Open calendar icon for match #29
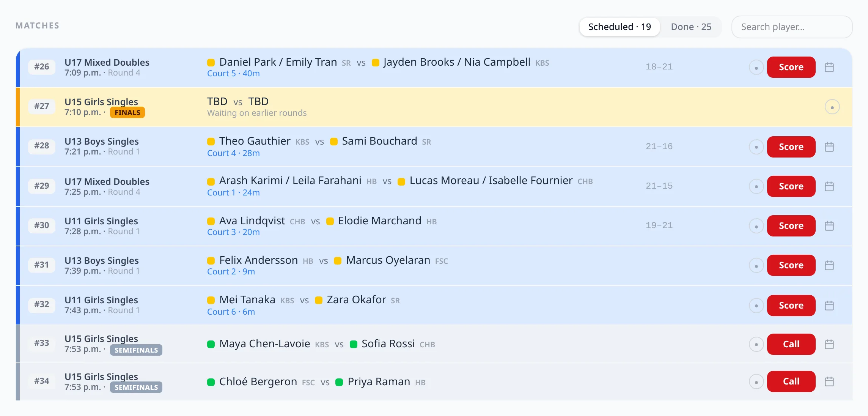 [829, 186]
